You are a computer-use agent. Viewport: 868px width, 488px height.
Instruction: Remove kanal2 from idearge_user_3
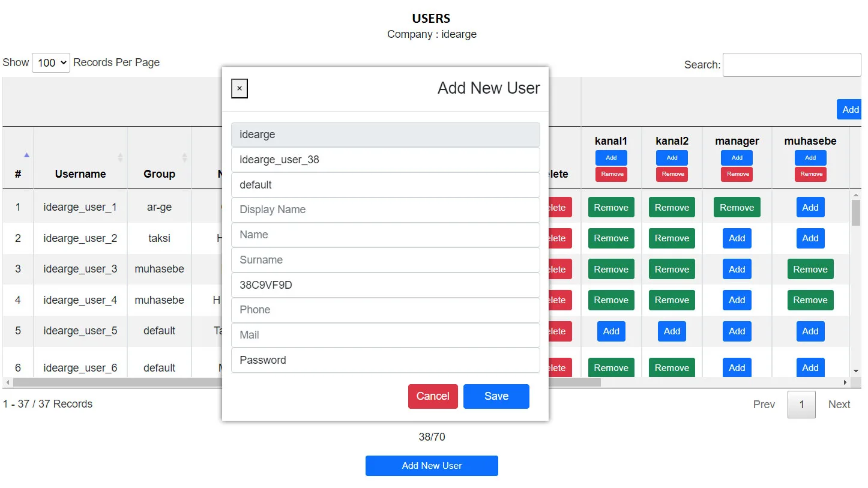click(x=672, y=270)
